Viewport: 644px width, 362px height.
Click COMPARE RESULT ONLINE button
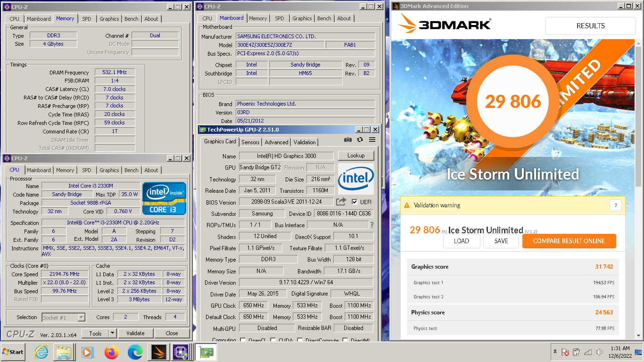pos(569,241)
